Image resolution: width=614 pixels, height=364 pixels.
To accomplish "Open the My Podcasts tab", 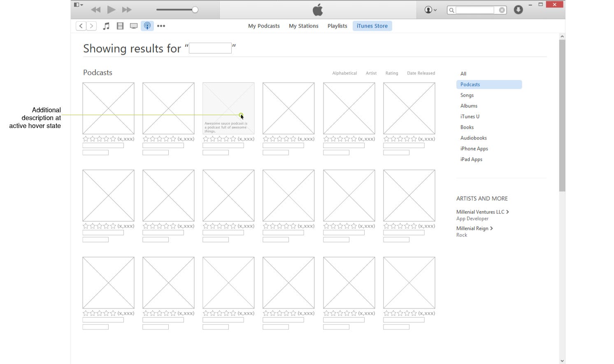I will (264, 26).
